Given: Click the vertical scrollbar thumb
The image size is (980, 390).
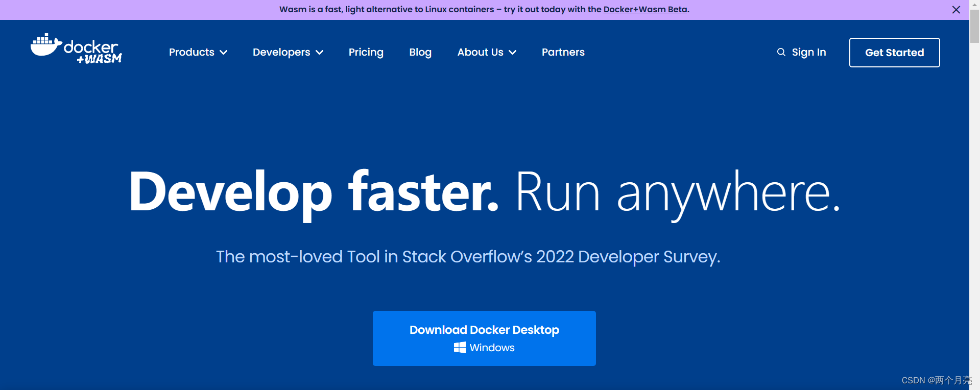Looking at the screenshot, I should point(974,27).
